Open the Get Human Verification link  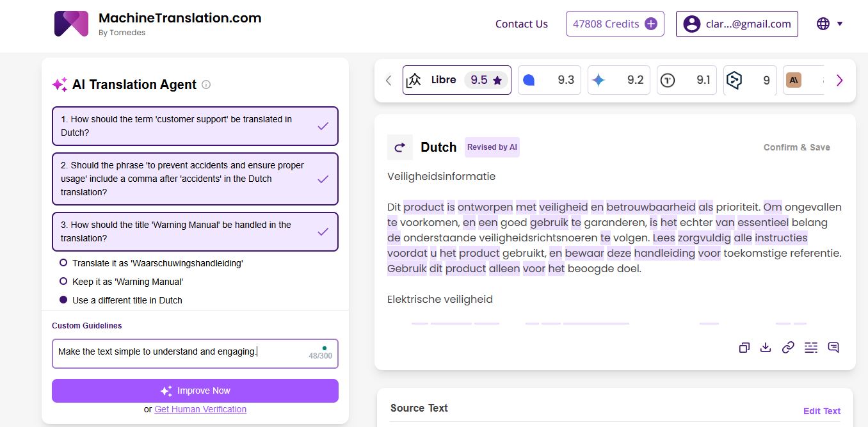click(200, 409)
